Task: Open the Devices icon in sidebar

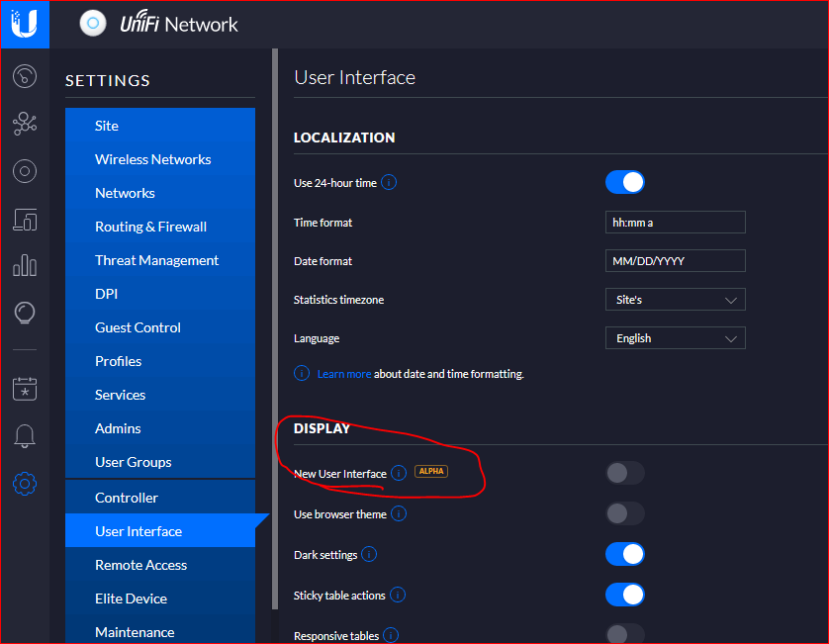Action: tap(25, 220)
